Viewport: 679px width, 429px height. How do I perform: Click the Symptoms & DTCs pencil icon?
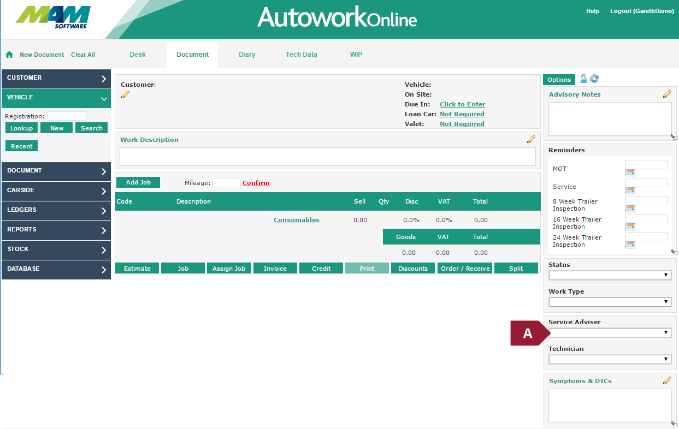(x=666, y=381)
